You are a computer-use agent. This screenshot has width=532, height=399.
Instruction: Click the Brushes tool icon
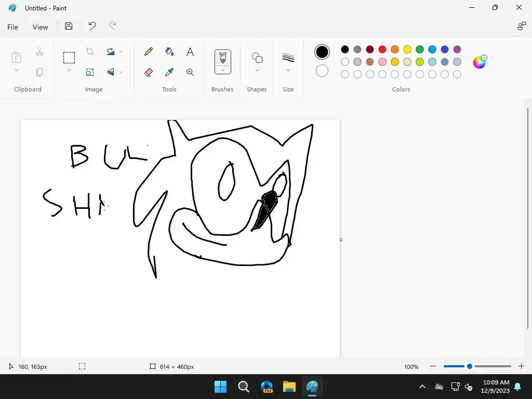pyautogui.click(x=222, y=58)
